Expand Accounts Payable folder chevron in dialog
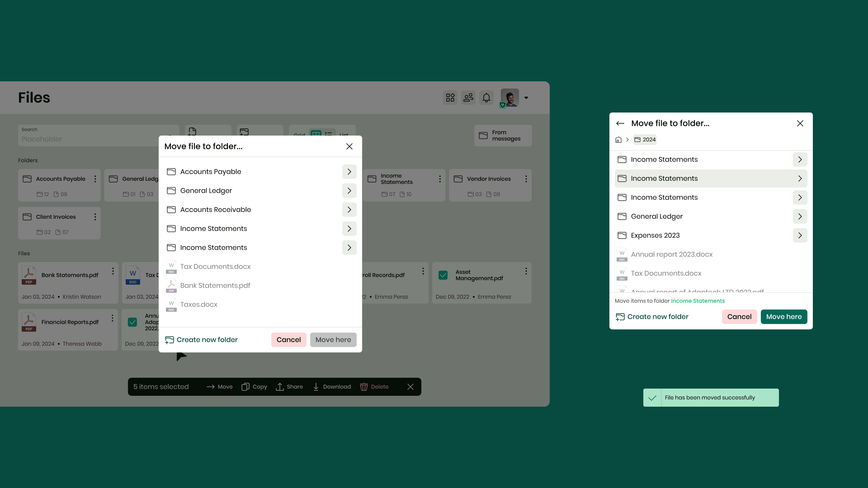The image size is (868, 488). (349, 172)
